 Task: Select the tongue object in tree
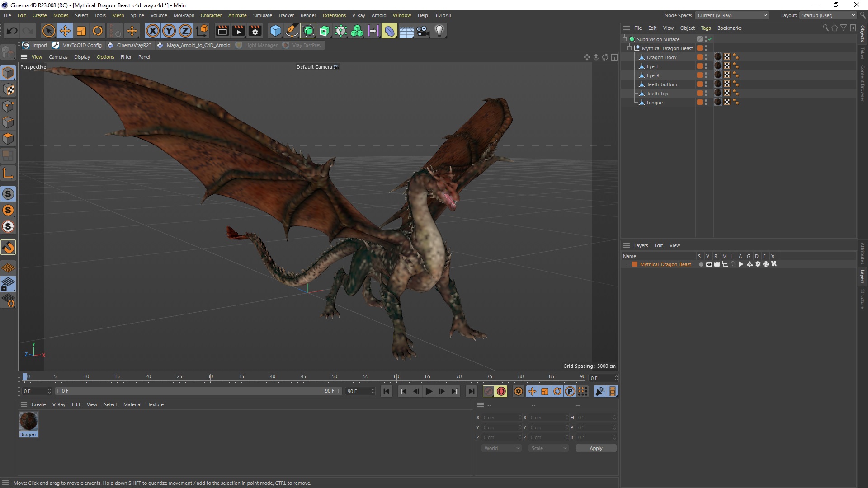coord(654,103)
